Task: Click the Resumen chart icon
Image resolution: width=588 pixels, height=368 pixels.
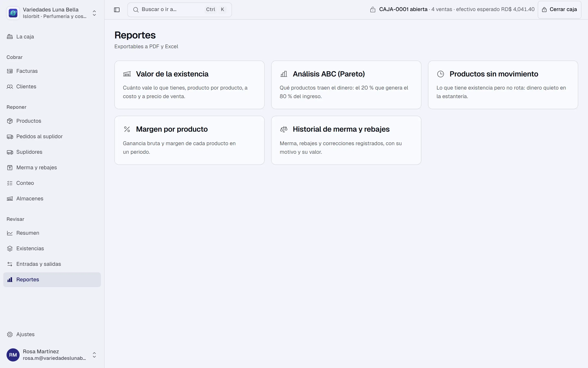Action: [10, 233]
